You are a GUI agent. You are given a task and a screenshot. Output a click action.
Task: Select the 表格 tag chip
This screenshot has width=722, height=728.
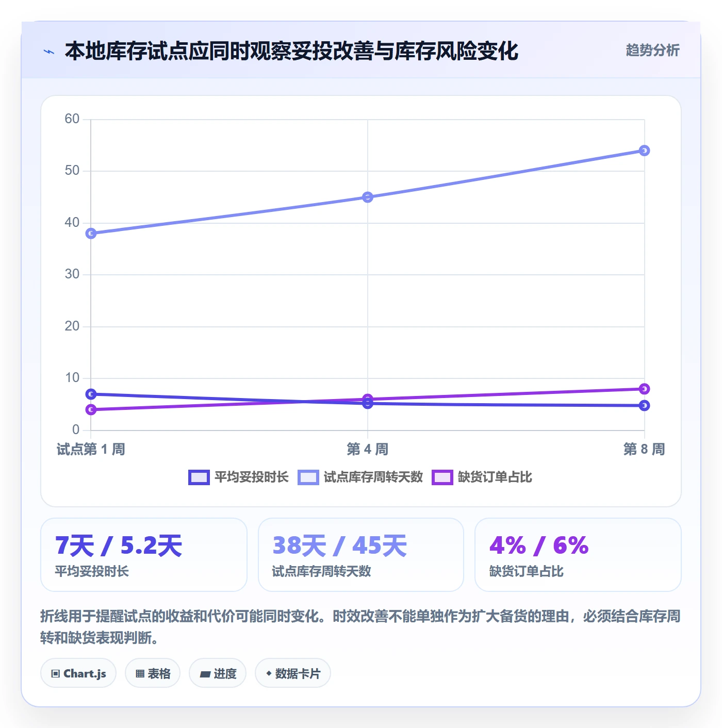153,673
